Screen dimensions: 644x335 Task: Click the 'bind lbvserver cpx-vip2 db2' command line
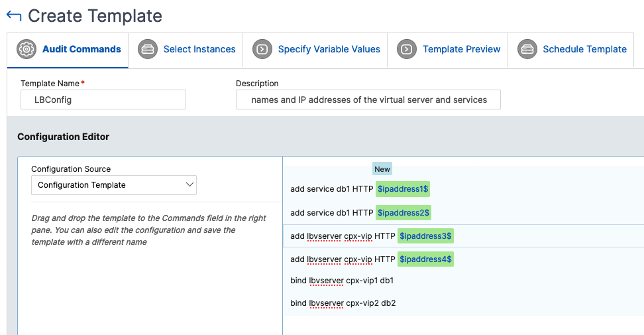pyautogui.click(x=343, y=303)
